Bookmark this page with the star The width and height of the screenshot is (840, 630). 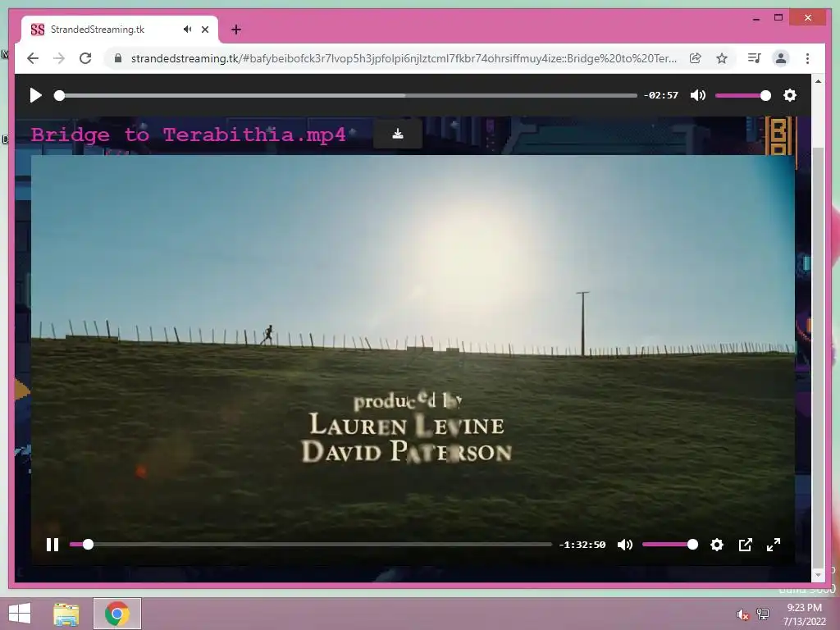(x=722, y=58)
